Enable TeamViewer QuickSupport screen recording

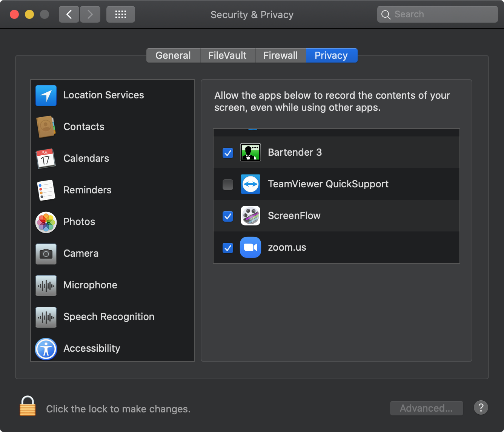tap(228, 184)
